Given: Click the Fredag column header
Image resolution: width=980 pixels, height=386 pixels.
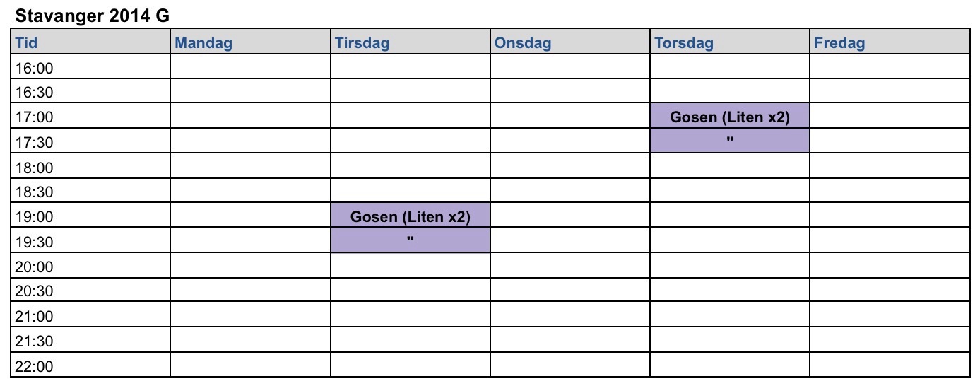Looking at the screenshot, I should click(x=839, y=43).
